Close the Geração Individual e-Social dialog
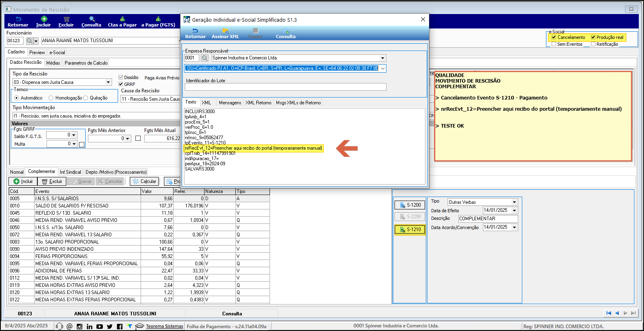Screen dimensions: 644x331 click(423, 19)
